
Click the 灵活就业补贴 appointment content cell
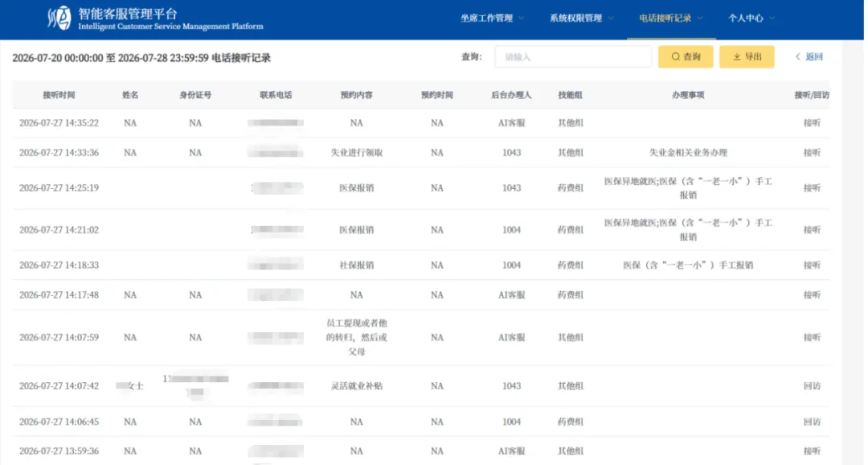357,385
